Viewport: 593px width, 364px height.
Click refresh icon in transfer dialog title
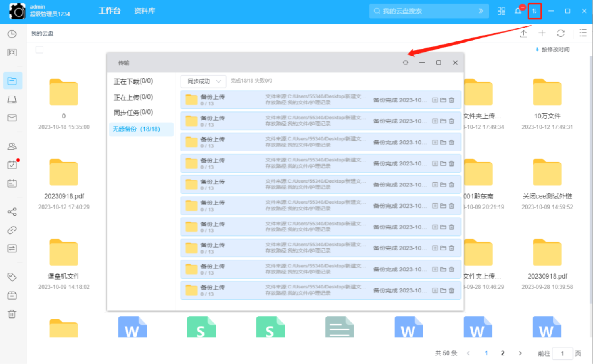click(405, 63)
